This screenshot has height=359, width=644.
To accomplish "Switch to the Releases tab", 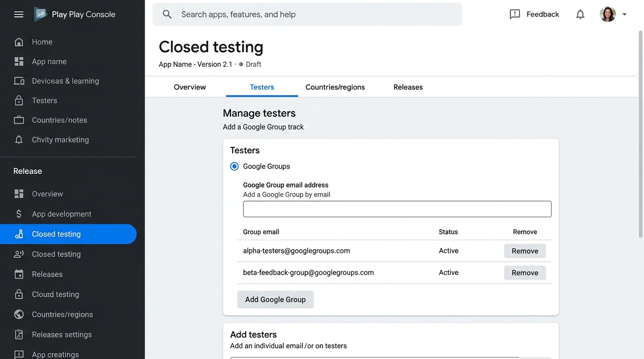I will (x=408, y=87).
